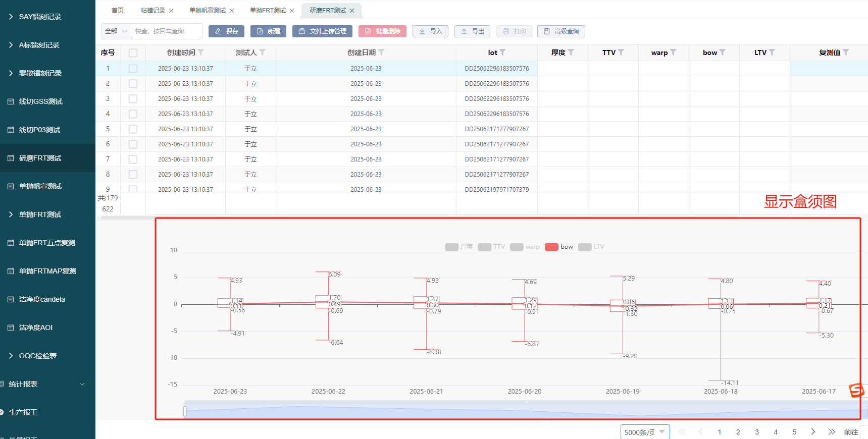Tick the checkbox for row 1
The width and height of the screenshot is (868, 439).
[x=133, y=69]
